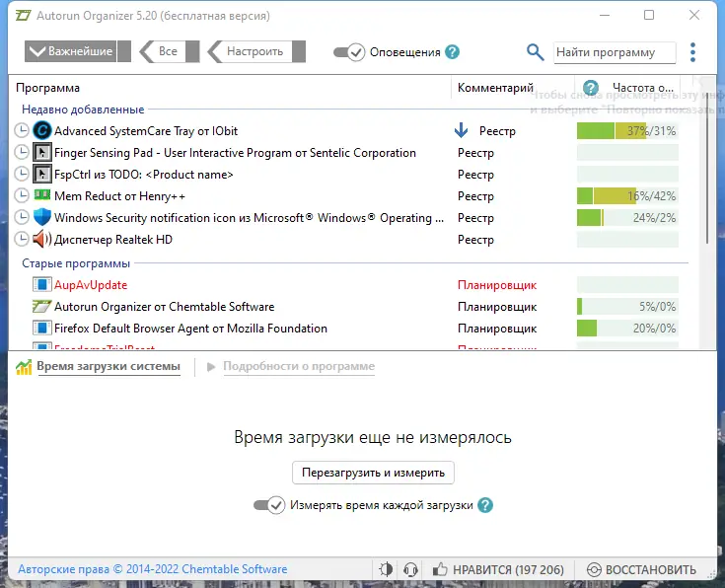Click 16%/42% frequency bar of Mem Reduct
Screen dimensions: 725x588
[627, 196]
